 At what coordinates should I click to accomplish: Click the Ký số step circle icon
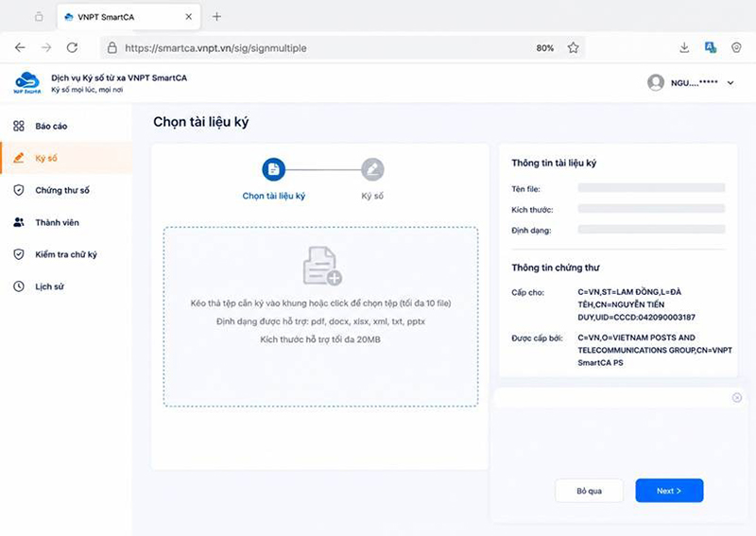pyautogui.click(x=372, y=169)
